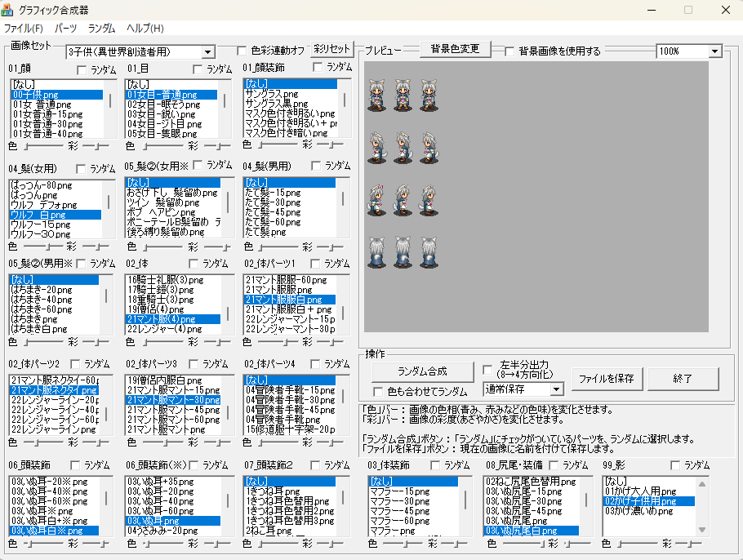743x560 pixels.
Task: Tick the 色も合わせてランダム checkbox
Action: (x=378, y=392)
